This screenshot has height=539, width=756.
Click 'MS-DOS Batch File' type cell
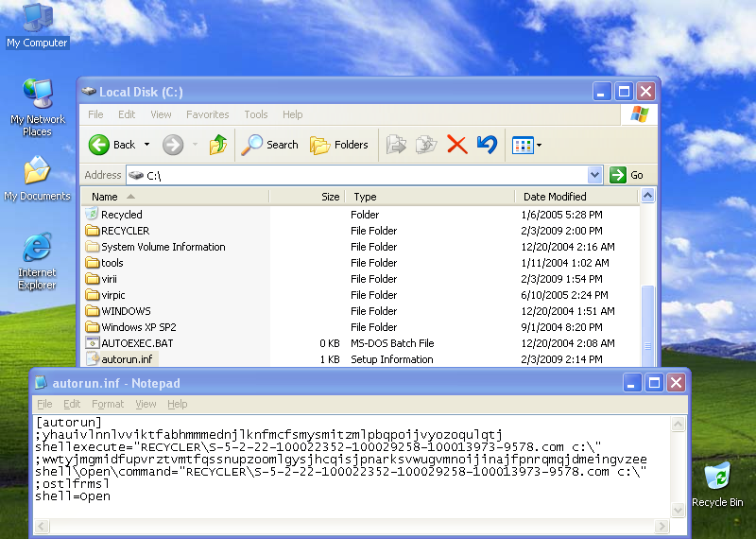tap(392, 343)
